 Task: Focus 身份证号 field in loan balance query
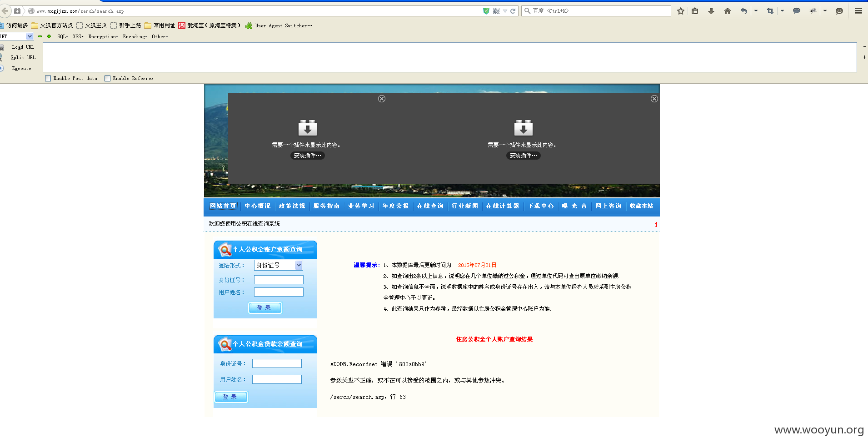tap(277, 363)
